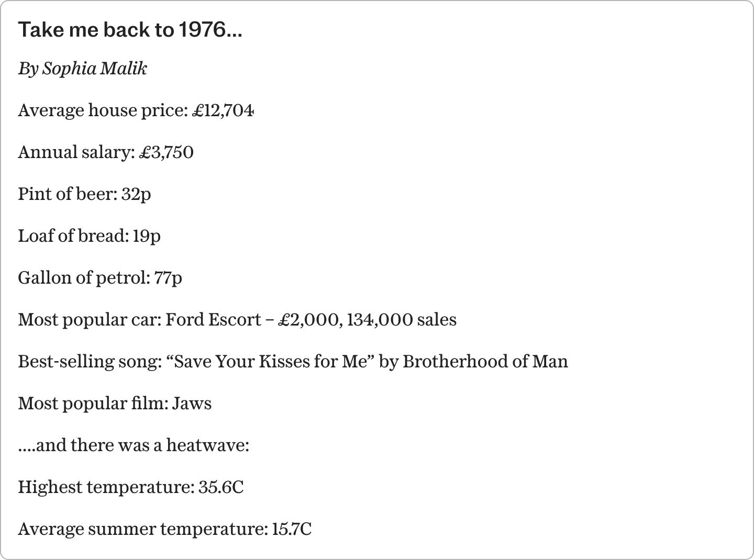This screenshot has height=560, width=754.
Task: Click the £12,704 house price figure
Action: 223,110
